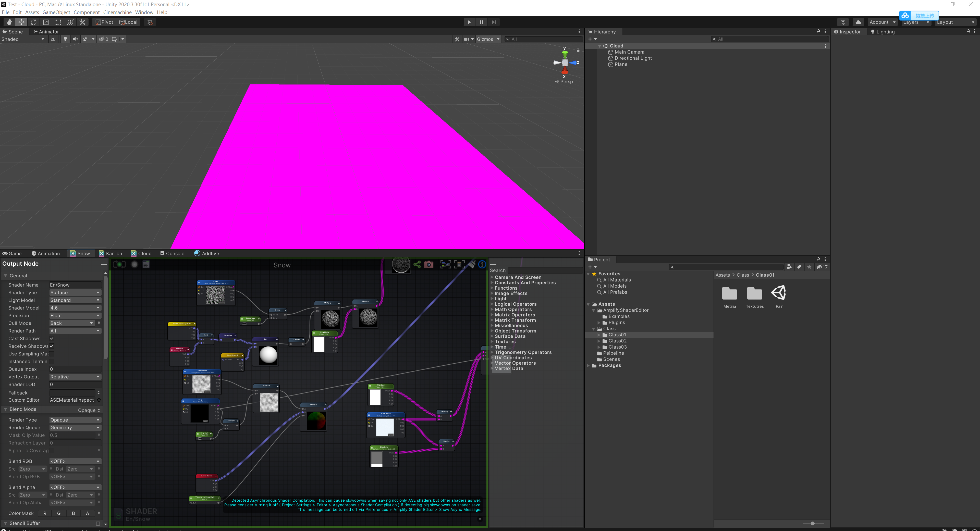Click the Play button

click(469, 22)
